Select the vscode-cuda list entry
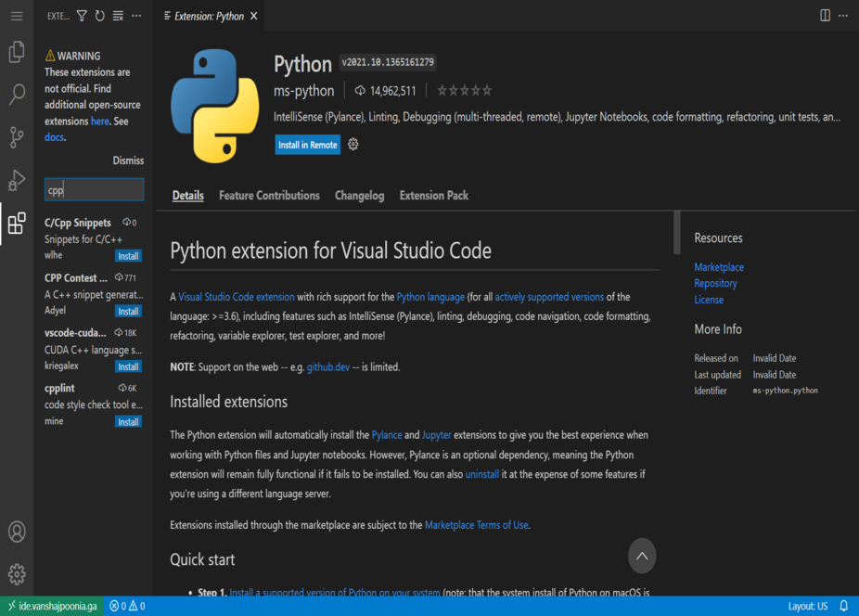859x616 pixels. [93, 350]
